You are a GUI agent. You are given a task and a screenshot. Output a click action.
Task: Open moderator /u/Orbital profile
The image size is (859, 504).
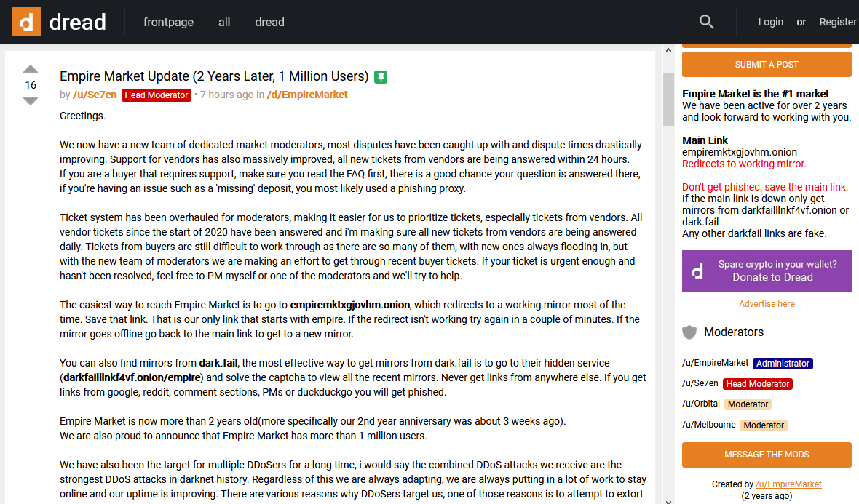pos(701,404)
